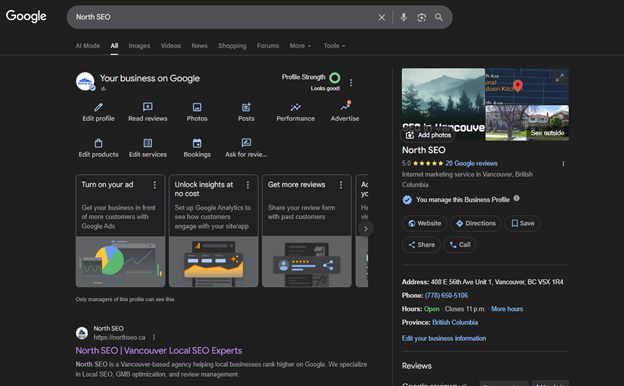
Task: Click the Your business on Google heading
Action: point(150,78)
